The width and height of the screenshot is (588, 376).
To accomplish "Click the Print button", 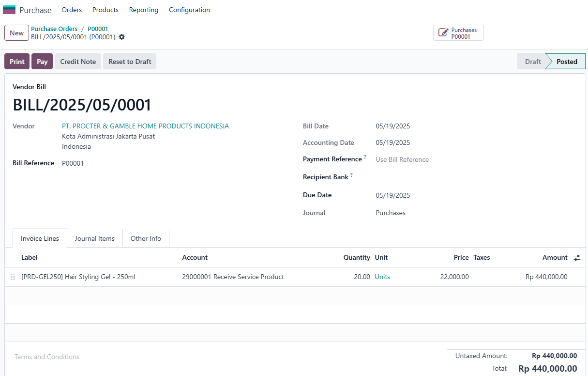I will click(x=17, y=62).
